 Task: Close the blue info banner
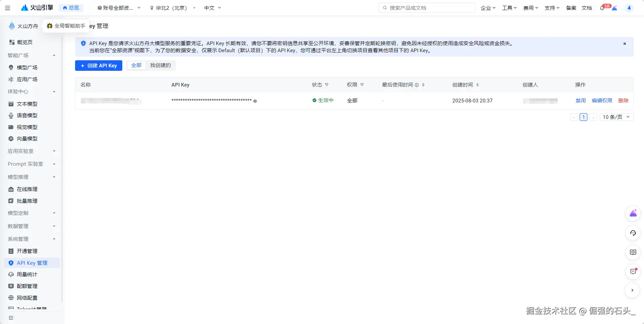pyautogui.click(x=624, y=44)
